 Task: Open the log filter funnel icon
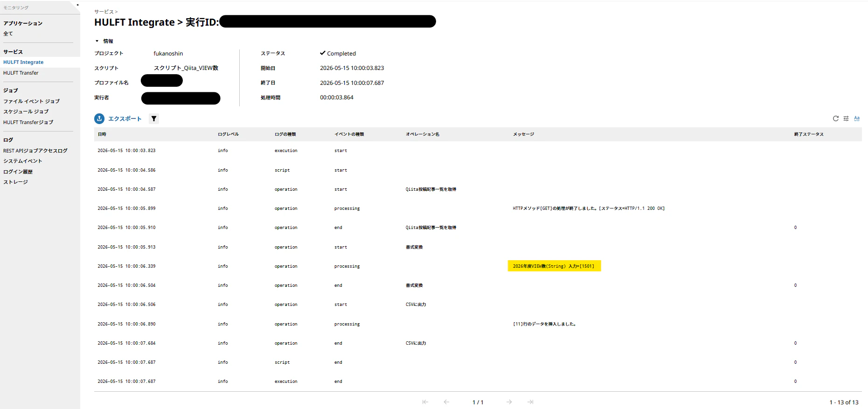(154, 118)
